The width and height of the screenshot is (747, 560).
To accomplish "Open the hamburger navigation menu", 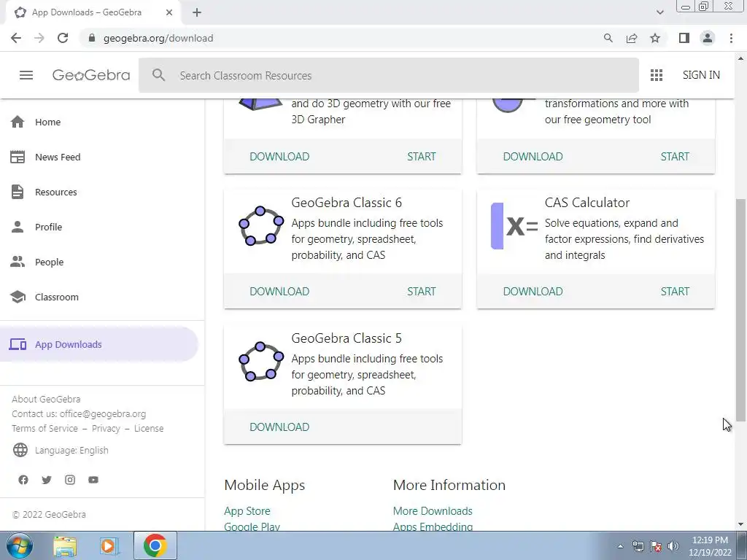I will [x=26, y=75].
